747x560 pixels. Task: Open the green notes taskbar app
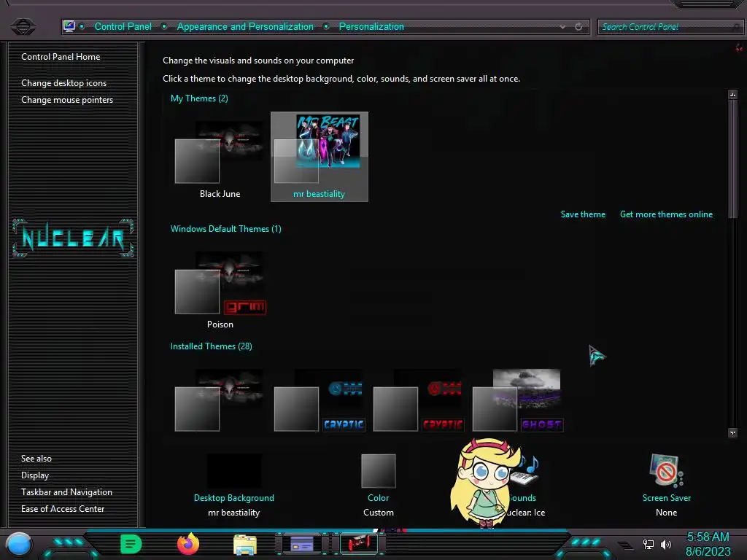coord(131,544)
